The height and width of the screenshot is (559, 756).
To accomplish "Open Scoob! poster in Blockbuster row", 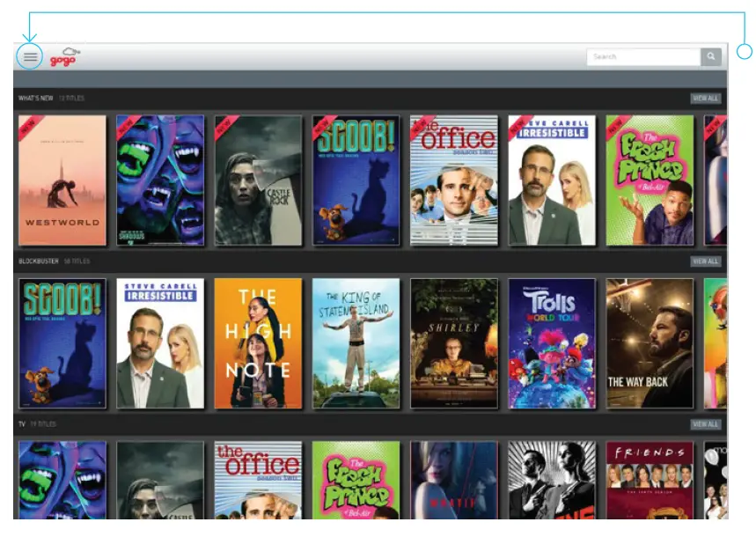I will point(62,343).
